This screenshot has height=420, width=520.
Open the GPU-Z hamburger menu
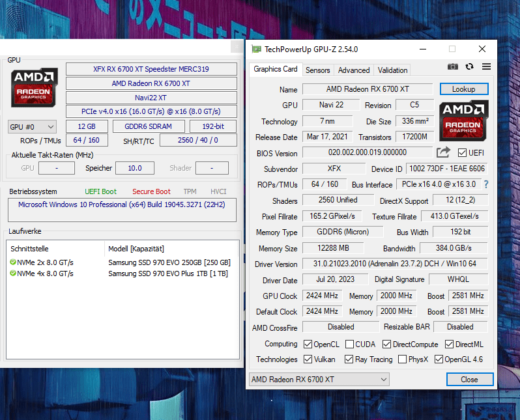click(486, 66)
